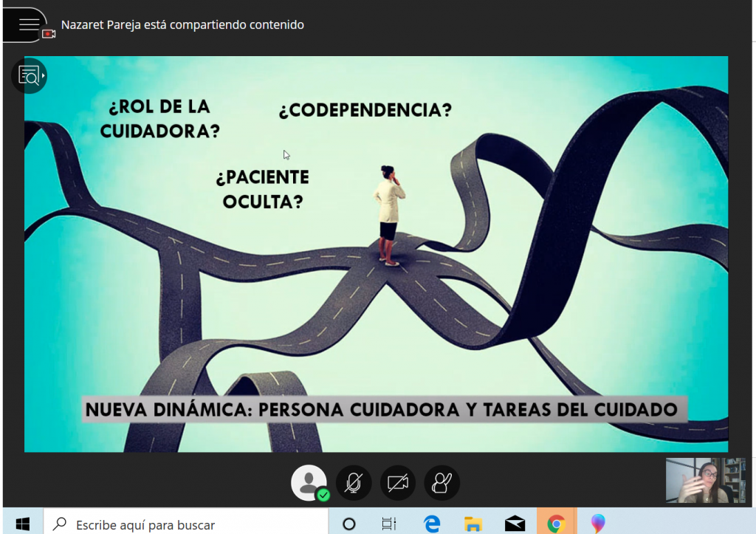Open Windows Task View

(389, 524)
